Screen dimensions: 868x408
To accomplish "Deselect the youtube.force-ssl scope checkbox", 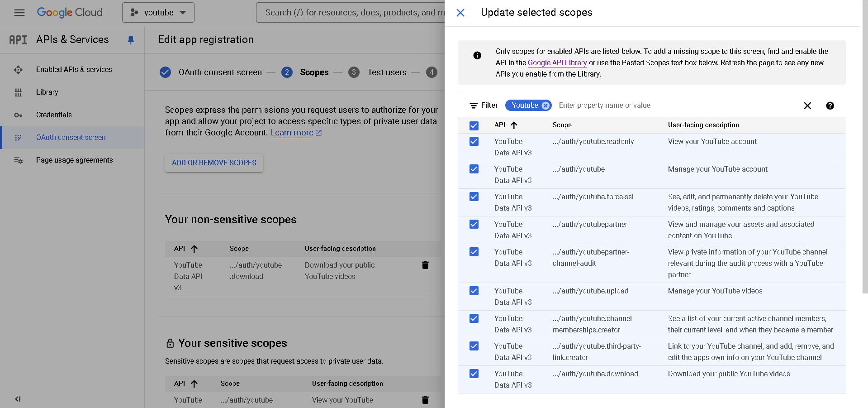I will 474,197.
